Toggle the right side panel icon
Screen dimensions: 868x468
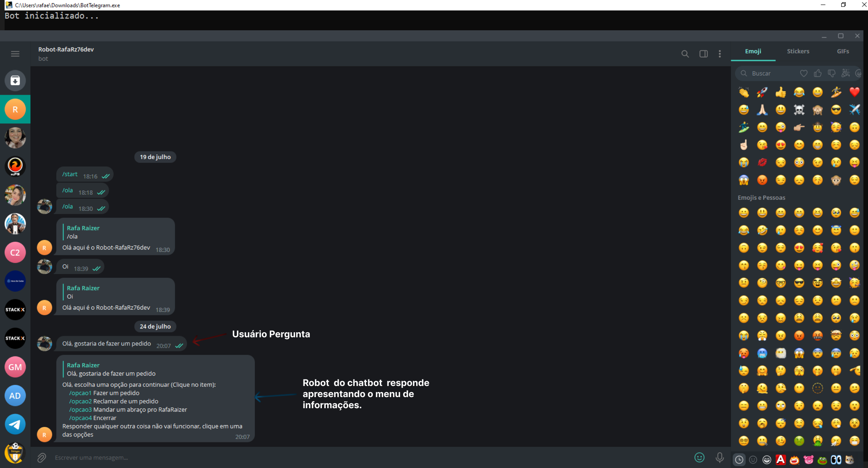click(x=703, y=54)
